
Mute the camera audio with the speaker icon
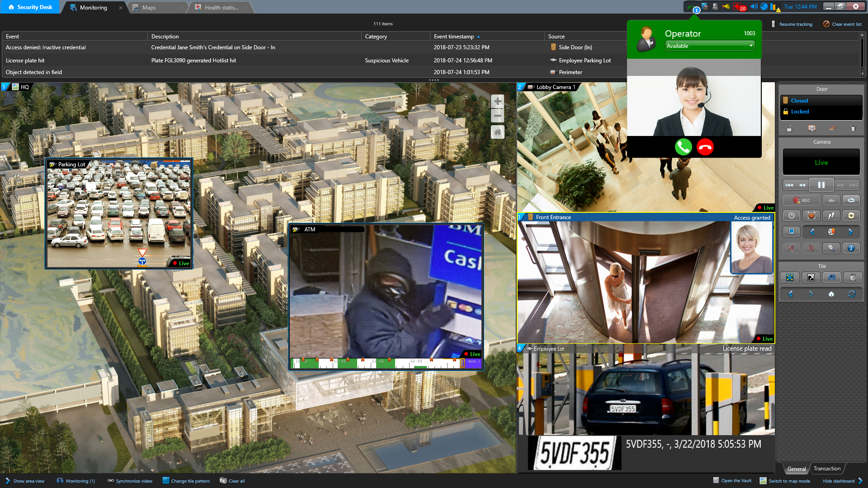coord(792,248)
